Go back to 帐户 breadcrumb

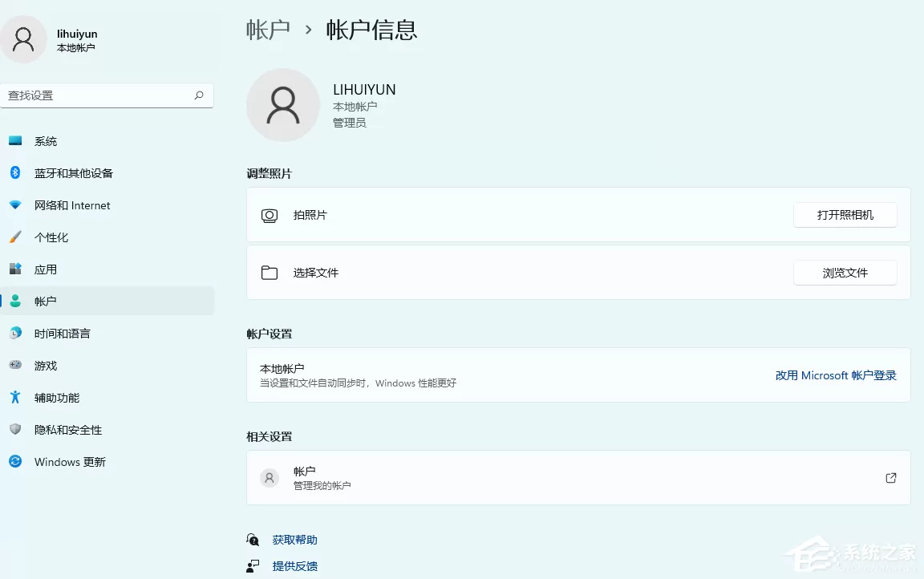tap(268, 30)
